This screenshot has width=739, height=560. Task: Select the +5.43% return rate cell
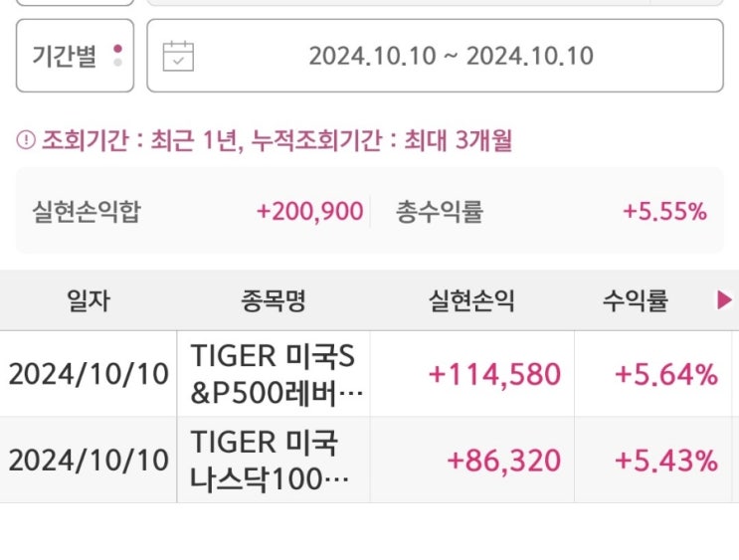(x=665, y=461)
